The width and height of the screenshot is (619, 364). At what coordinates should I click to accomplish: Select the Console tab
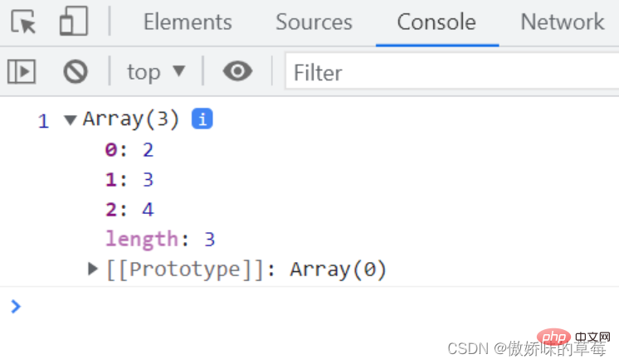coord(436,22)
